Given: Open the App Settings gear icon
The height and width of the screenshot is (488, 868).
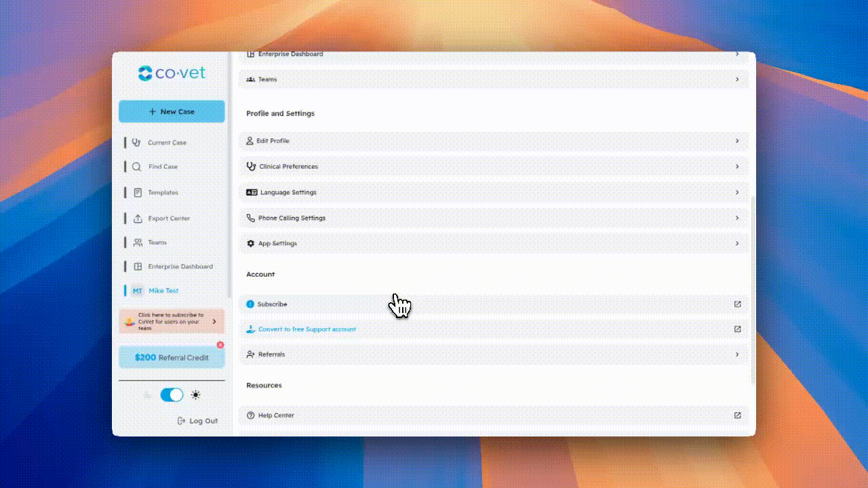Looking at the screenshot, I should coord(250,243).
